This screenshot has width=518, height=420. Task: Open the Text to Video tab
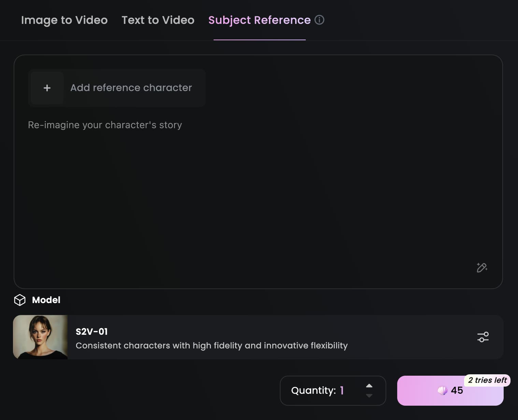pos(158,20)
